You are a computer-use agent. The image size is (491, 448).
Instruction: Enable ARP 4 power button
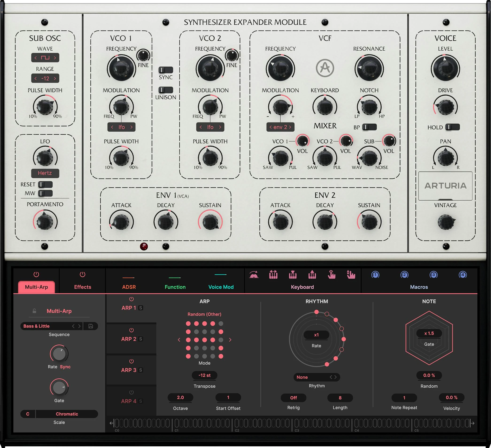(131, 392)
